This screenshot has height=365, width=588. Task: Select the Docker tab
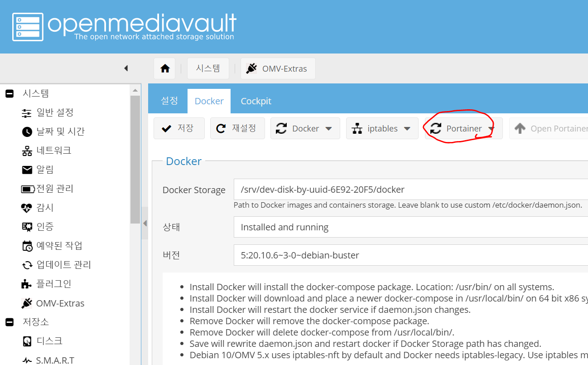click(209, 101)
